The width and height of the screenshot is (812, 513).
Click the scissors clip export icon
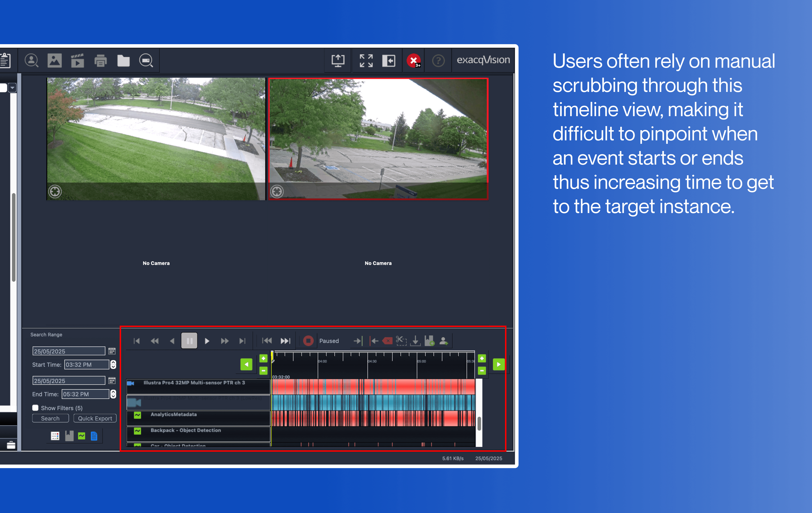click(x=401, y=341)
